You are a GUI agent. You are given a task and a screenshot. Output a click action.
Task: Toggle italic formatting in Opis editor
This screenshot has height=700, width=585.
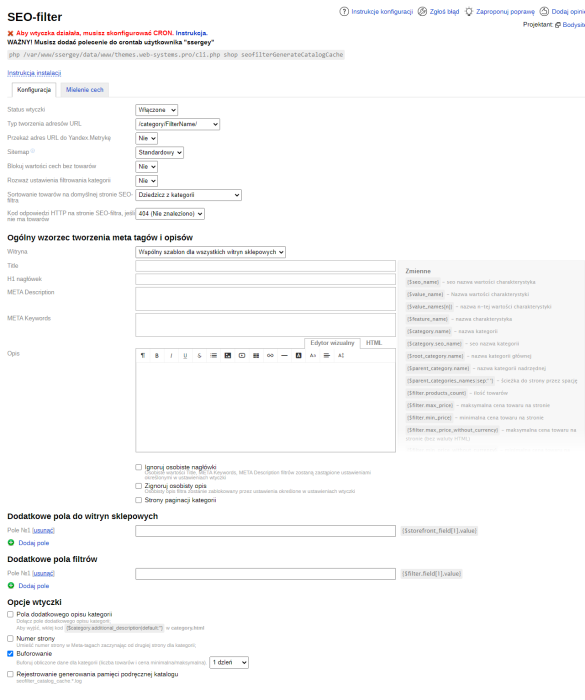click(x=171, y=355)
